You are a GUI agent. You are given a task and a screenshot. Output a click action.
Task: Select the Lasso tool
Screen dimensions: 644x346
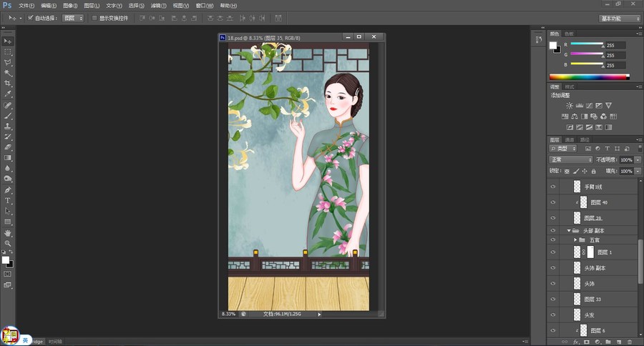coord(7,62)
